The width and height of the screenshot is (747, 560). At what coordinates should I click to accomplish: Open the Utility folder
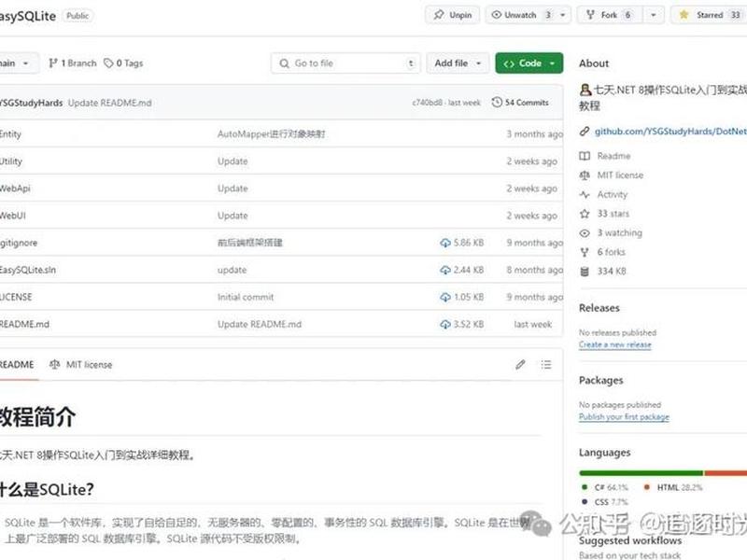(11, 161)
